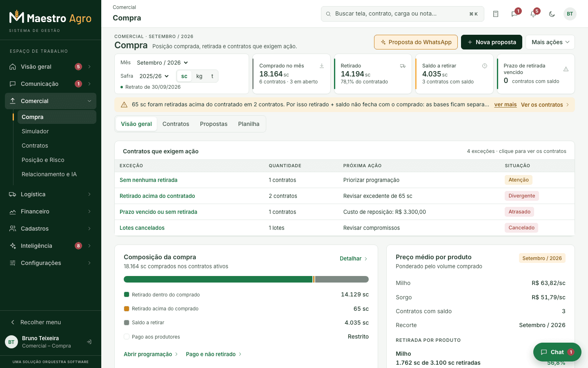Viewport: 588px width, 368px height.
Task: Open Simulador in Comercial submenu
Action: click(x=57, y=131)
